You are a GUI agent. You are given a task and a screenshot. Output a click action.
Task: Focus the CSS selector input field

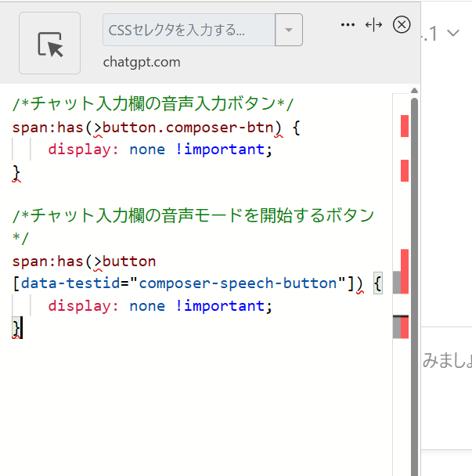189,30
